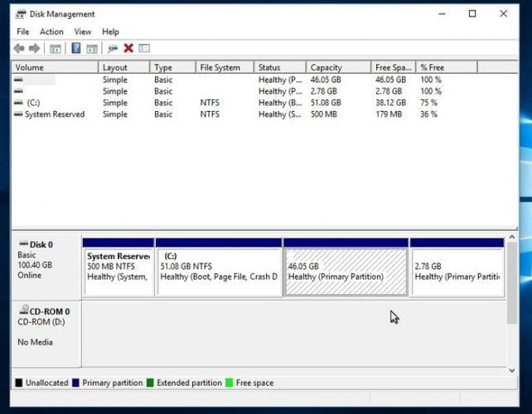Click the volume icon beside (C:) row
The width and height of the screenshot is (532, 414).
(18, 103)
